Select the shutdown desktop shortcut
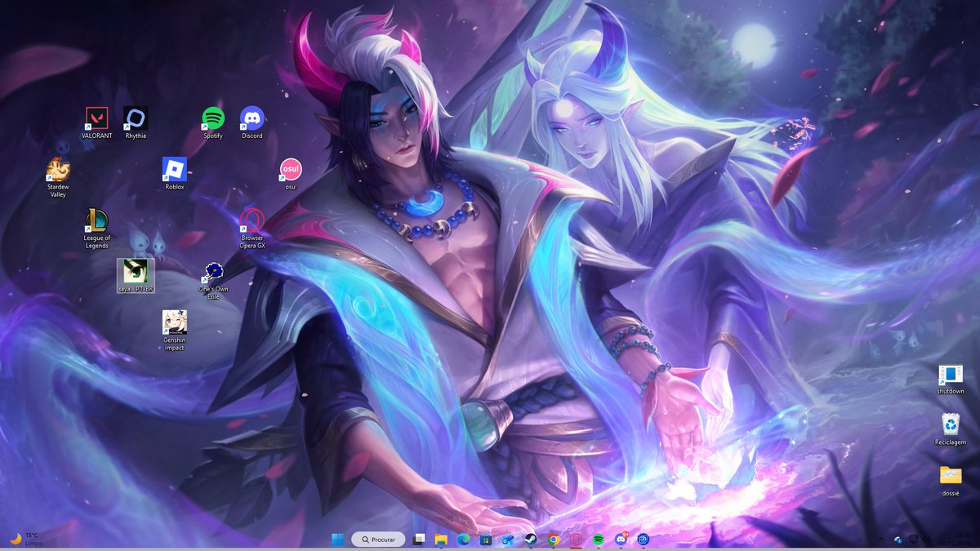 (951, 380)
